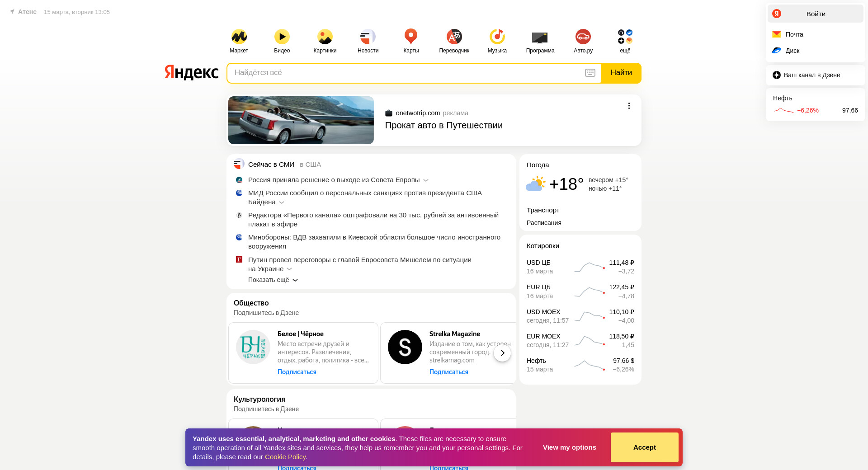The height and width of the screenshot is (470, 868).
Task: Subscribe to Белое | Чёрное channel
Action: coord(297,372)
